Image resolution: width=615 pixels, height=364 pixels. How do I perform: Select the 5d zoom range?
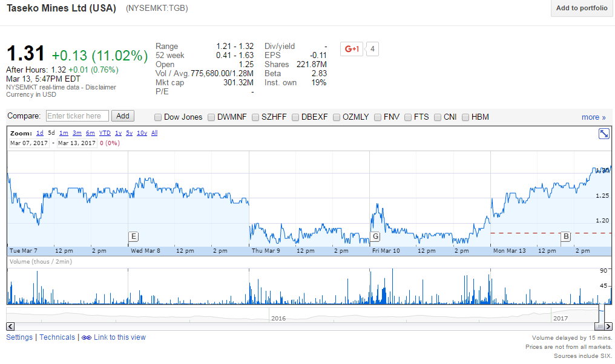(x=51, y=133)
